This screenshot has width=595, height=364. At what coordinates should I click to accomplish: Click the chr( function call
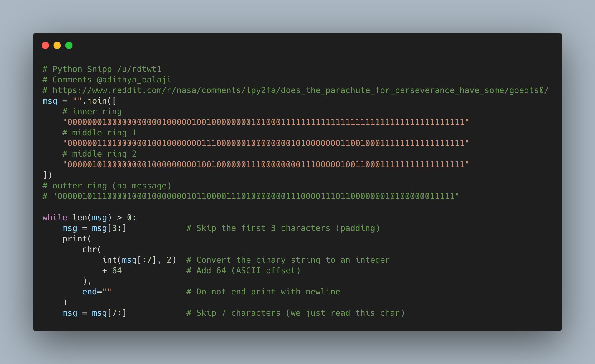pos(92,249)
